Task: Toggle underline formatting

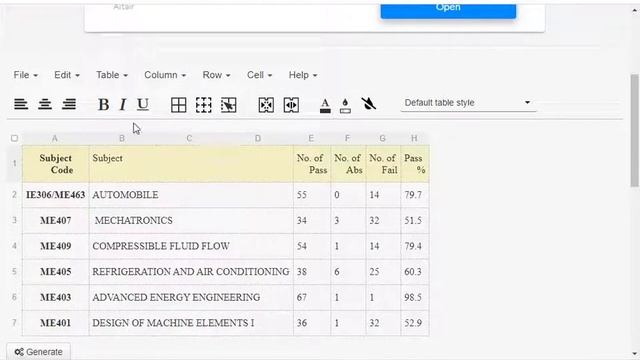Action: 142,105
